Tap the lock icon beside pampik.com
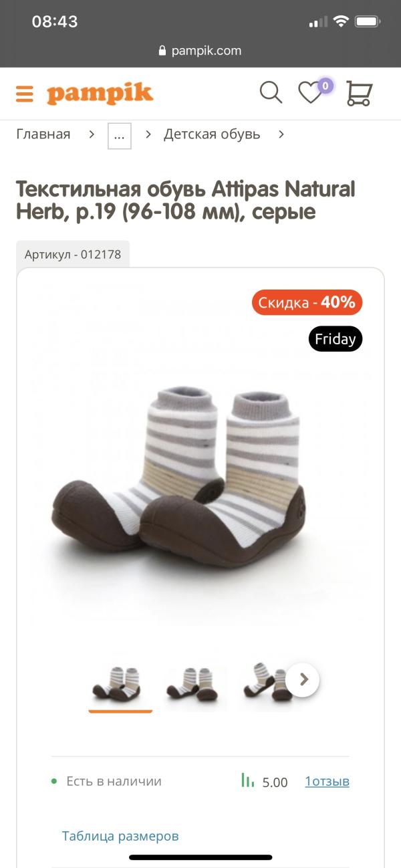The image size is (401, 868). [162, 51]
